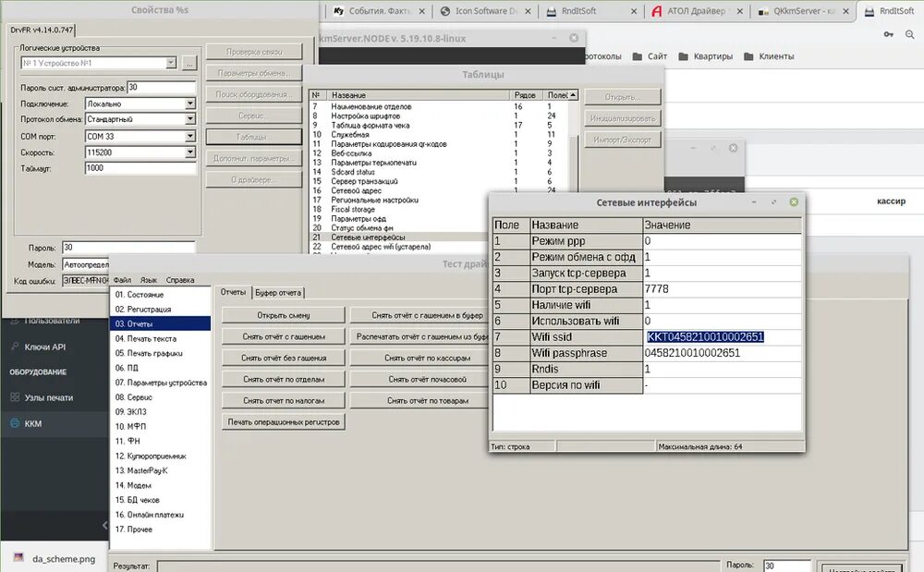
Task: Click Печать операционных регистров button
Action: point(284,421)
